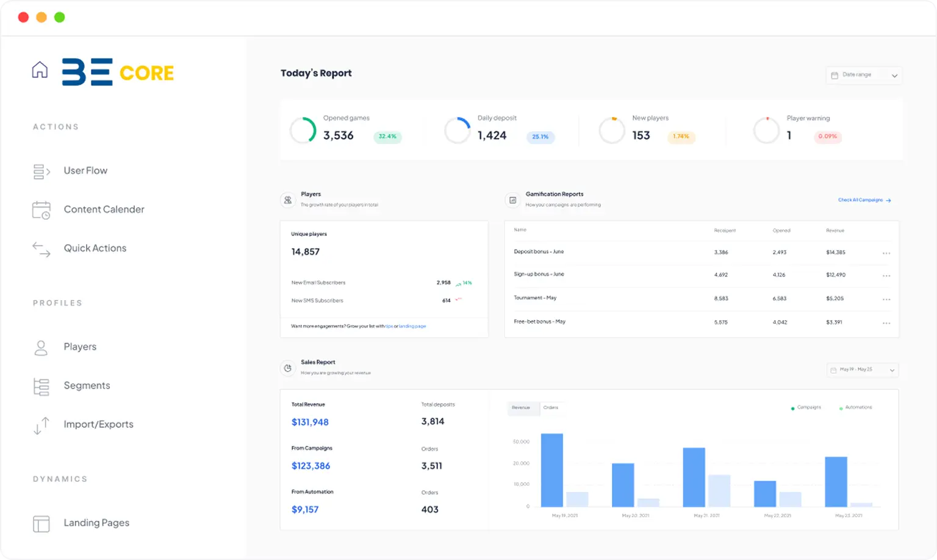Click the tallest bar for May 19, 2021

click(552, 470)
